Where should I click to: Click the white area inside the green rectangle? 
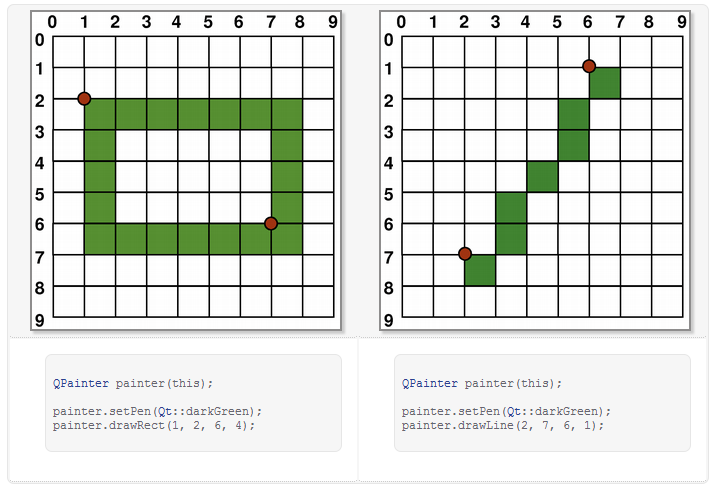193,176
